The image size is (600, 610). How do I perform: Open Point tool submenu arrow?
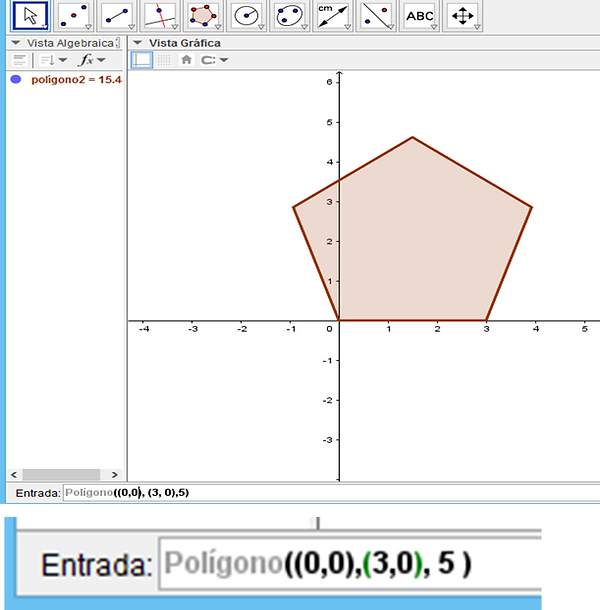[88, 27]
